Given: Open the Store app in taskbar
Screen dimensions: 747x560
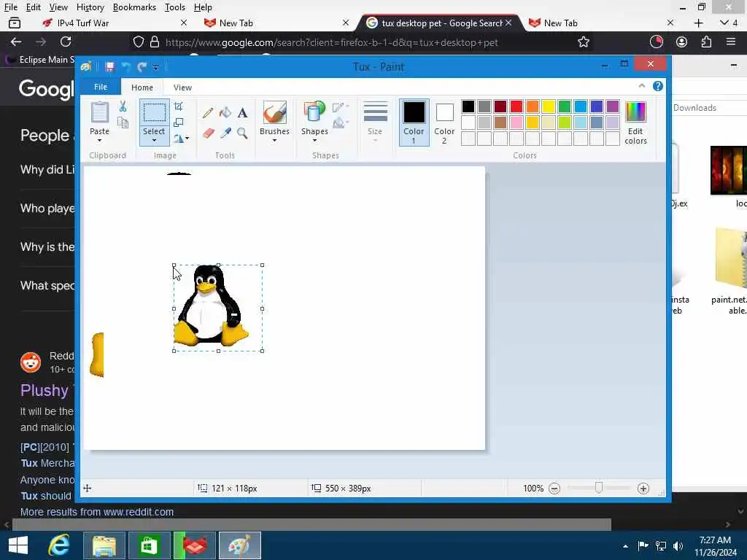Looking at the screenshot, I should point(149,545).
